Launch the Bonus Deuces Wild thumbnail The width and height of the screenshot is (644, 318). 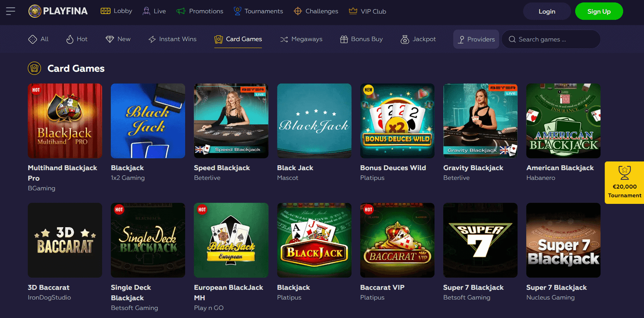[x=397, y=121]
